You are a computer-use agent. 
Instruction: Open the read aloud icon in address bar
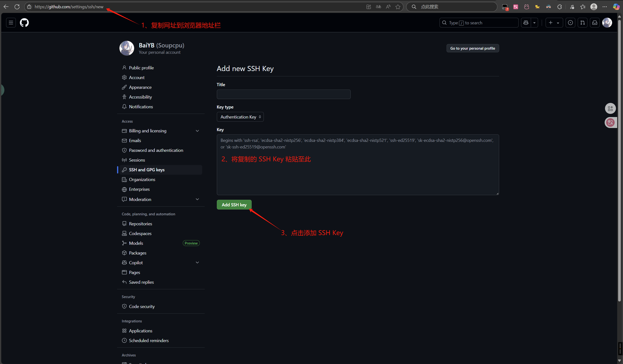point(388,7)
